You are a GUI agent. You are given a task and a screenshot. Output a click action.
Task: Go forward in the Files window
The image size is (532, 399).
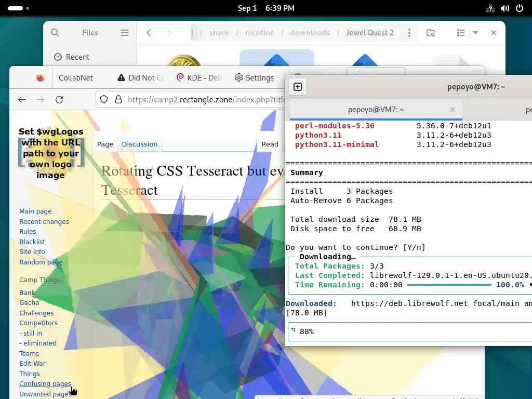coord(169,33)
